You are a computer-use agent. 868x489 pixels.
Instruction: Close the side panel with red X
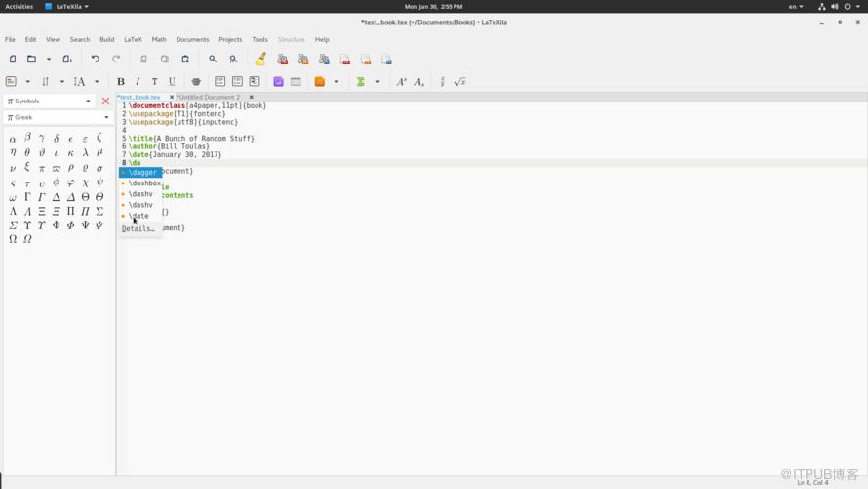[105, 102]
